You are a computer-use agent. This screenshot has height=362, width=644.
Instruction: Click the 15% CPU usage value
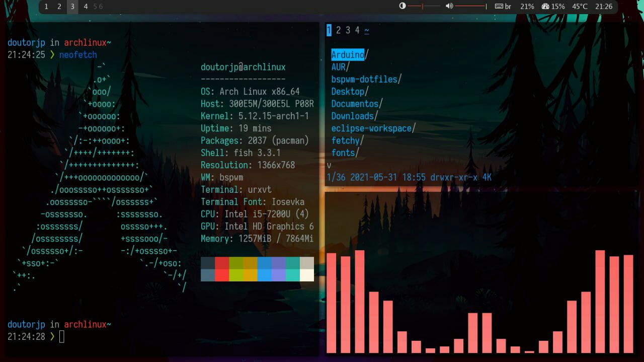[558, 7]
